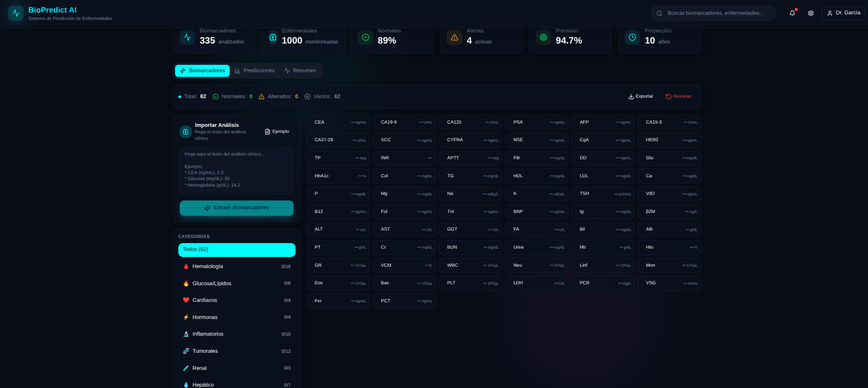Select the LDH biomarker card
Image resolution: width=868 pixels, height=388 pixels.
(x=537, y=283)
